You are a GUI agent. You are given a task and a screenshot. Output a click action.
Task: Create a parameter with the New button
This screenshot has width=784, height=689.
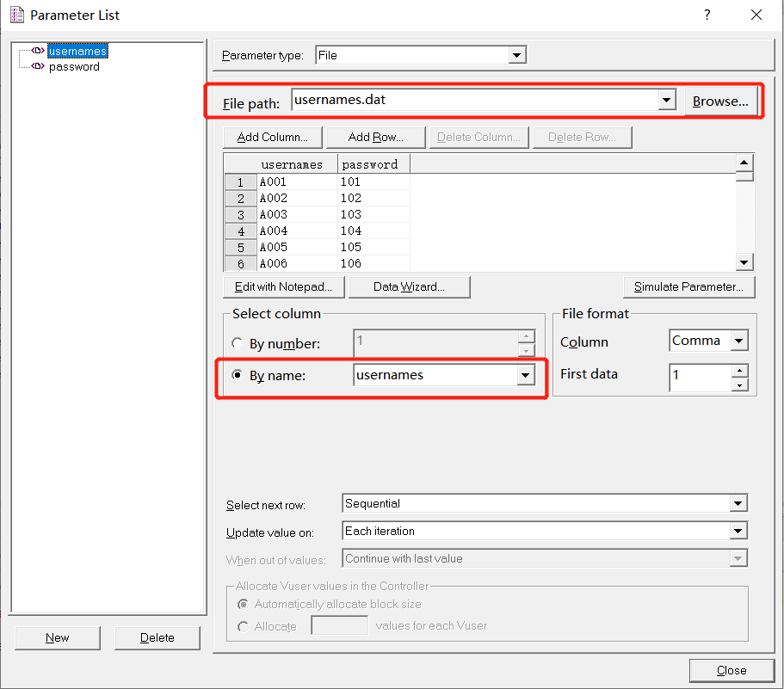[57, 637]
